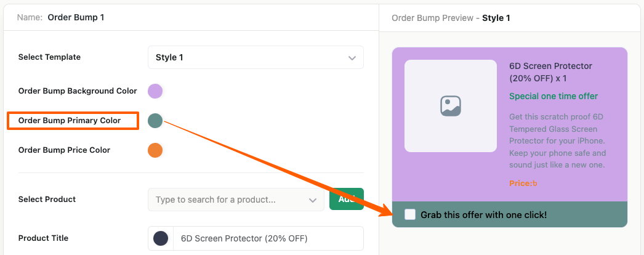The height and width of the screenshot is (255, 644).
Task: Tick the 'Grab this offer with one click!' checkbox
Action: (410, 215)
